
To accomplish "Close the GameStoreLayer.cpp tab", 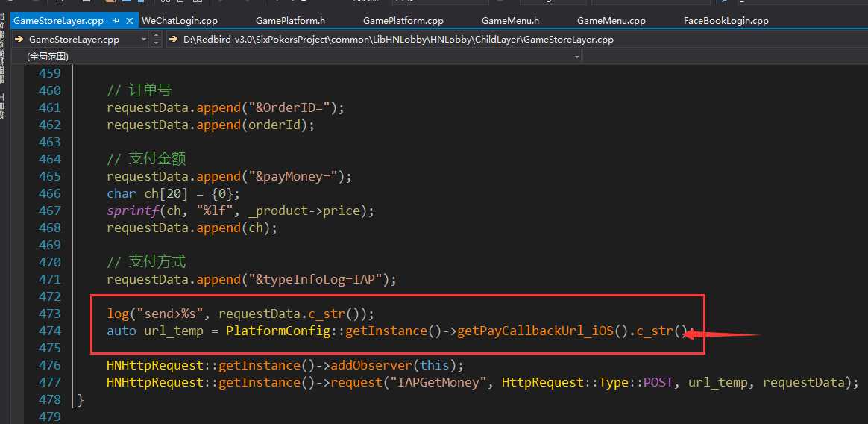I will pyautogui.click(x=130, y=21).
